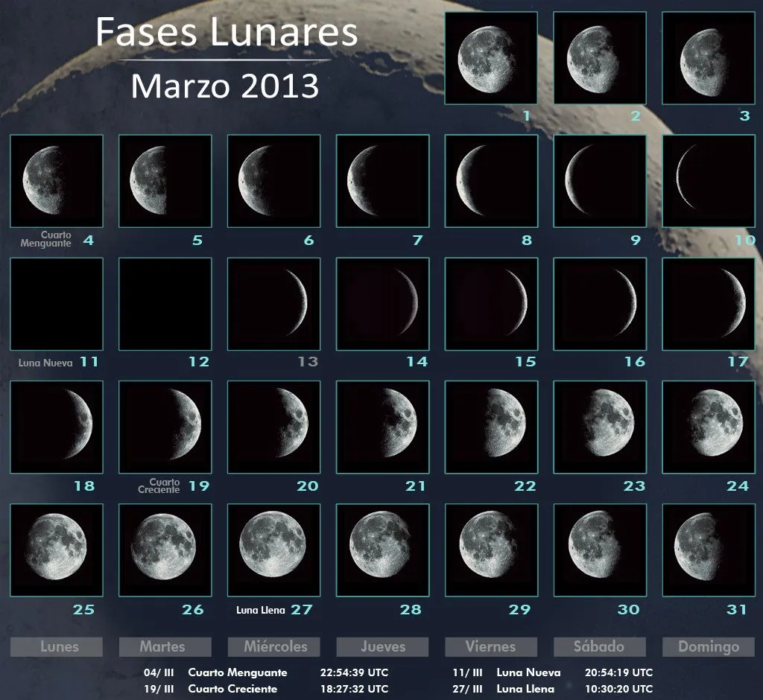
Task: Click the moon thumbnail for day 31
Action: point(709,550)
